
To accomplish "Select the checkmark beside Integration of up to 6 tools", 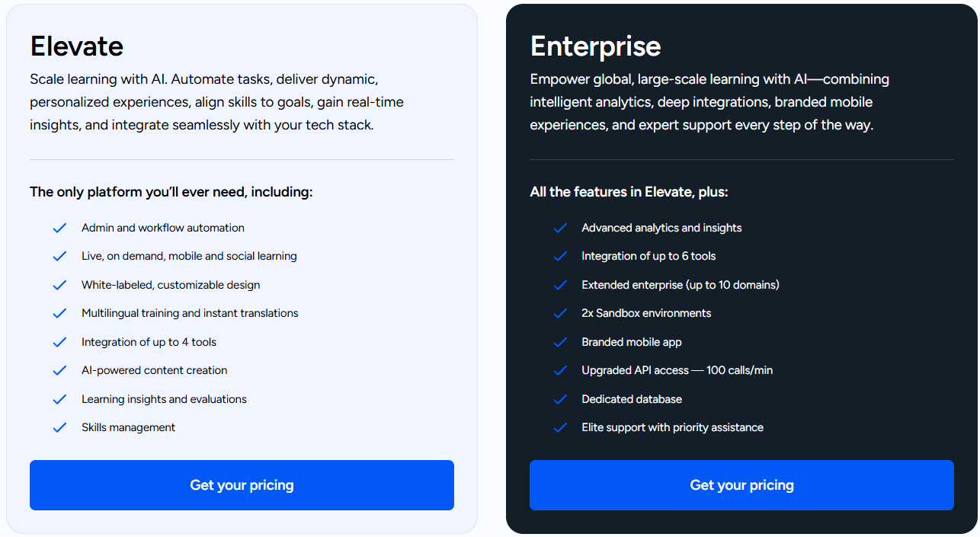I will pyautogui.click(x=560, y=256).
